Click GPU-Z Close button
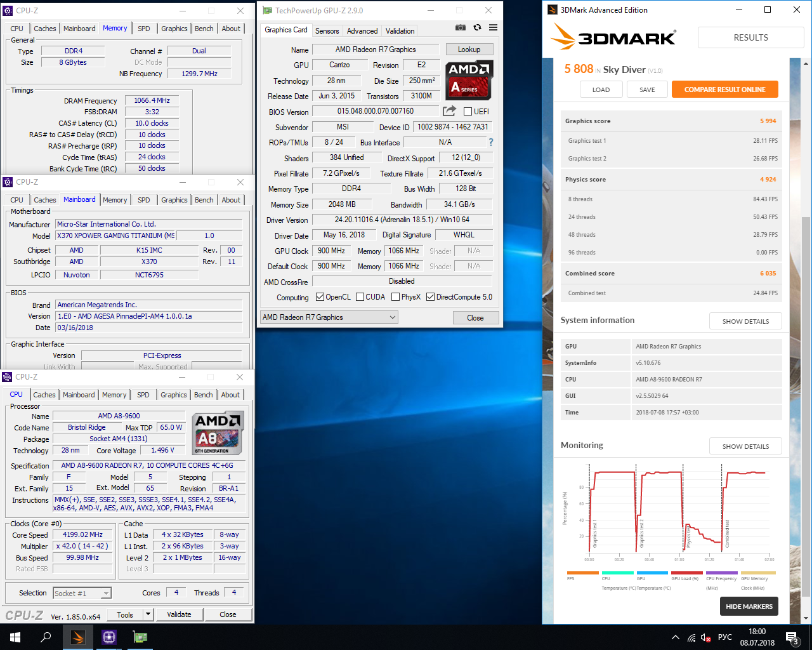Image resolution: width=812 pixels, height=650 pixels. [x=475, y=317]
